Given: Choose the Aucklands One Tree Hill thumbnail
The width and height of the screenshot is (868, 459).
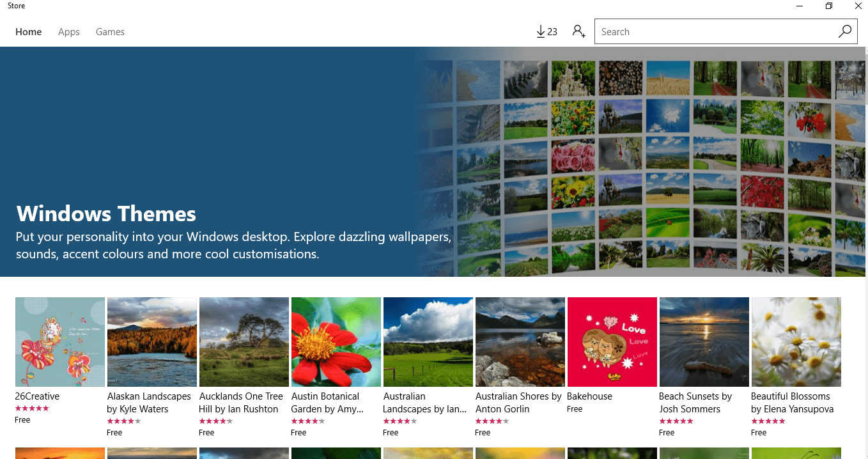Looking at the screenshot, I should click(x=244, y=342).
